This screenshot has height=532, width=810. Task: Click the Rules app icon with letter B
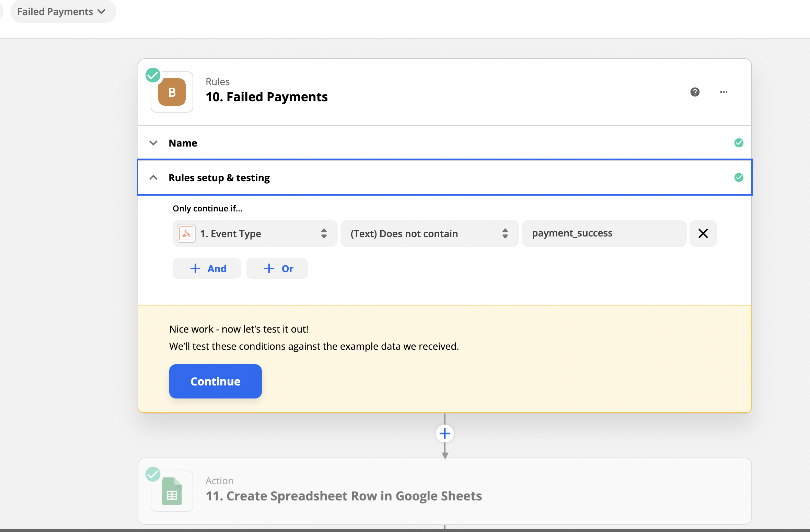point(172,92)
